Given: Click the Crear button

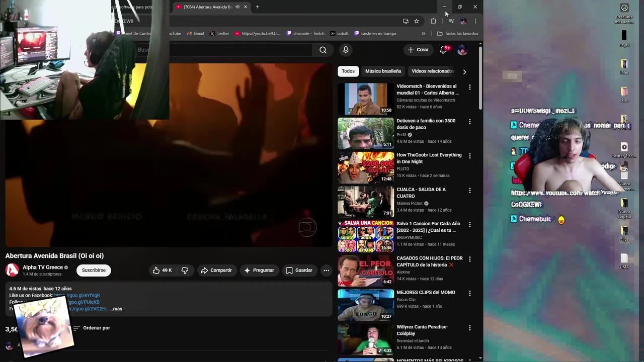Looking at the screenshot, I should click(x=418, y=50).
